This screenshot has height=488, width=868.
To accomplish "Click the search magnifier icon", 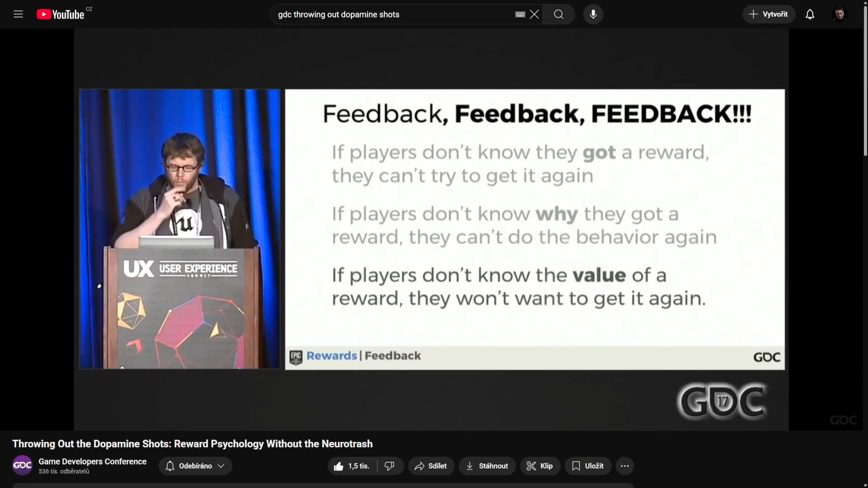I will pyautogui.click(x=558, y=14).
